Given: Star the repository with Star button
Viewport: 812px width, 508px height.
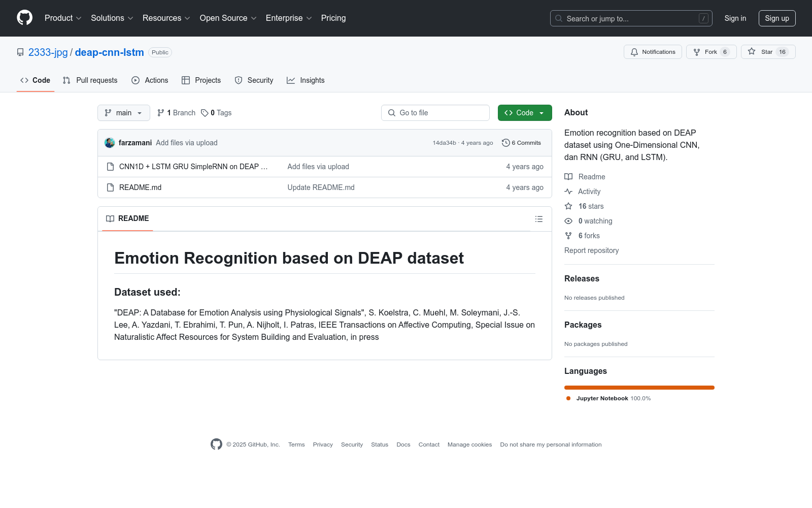Looking at the screenshot, I should [768, 52].
